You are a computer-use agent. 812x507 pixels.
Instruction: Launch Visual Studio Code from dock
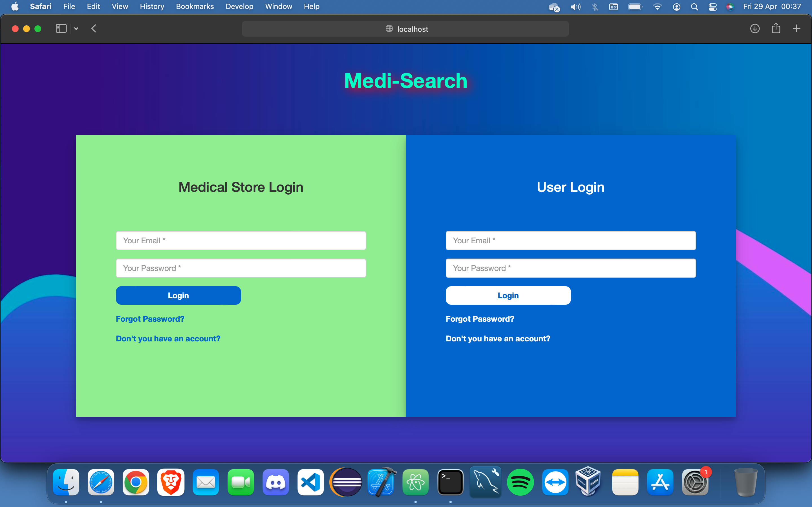pos(310,482)
